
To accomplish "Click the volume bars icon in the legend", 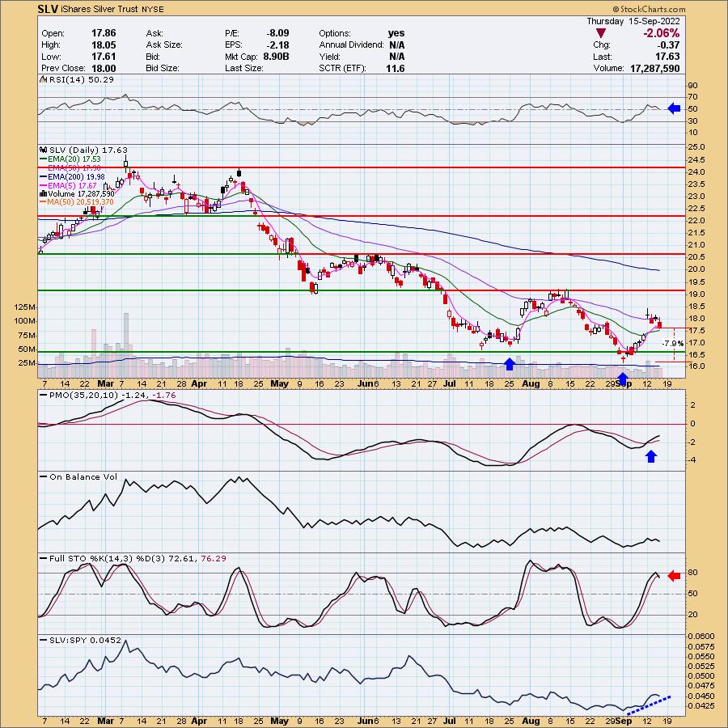I will (44, 193).
